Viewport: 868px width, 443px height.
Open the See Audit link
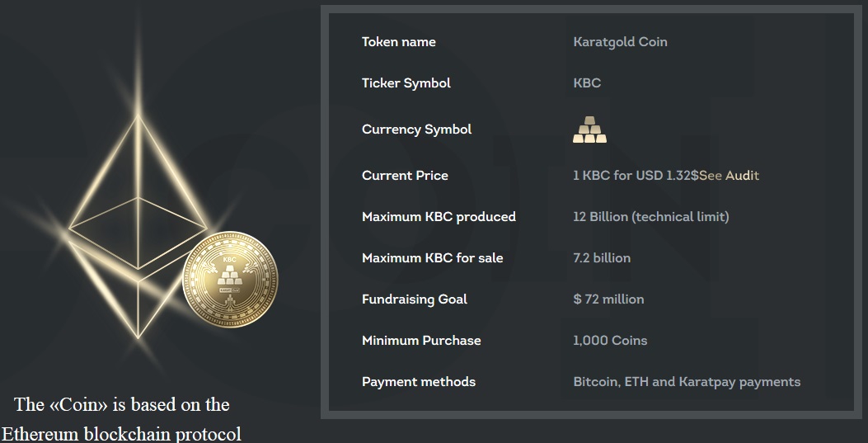pos(729,176)
